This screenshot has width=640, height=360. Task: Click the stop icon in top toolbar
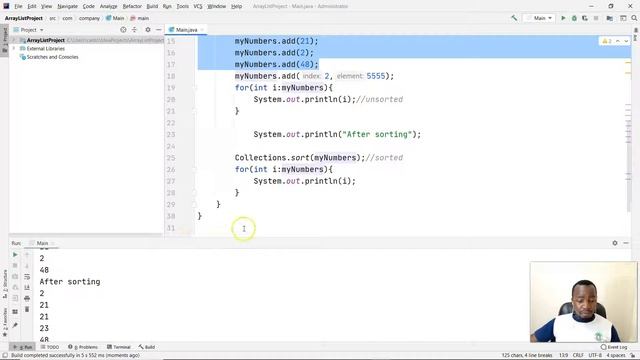click(x=596, y=18)
